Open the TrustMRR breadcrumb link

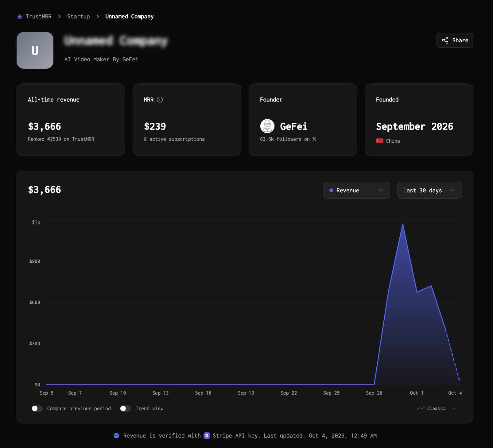point(38,17)
